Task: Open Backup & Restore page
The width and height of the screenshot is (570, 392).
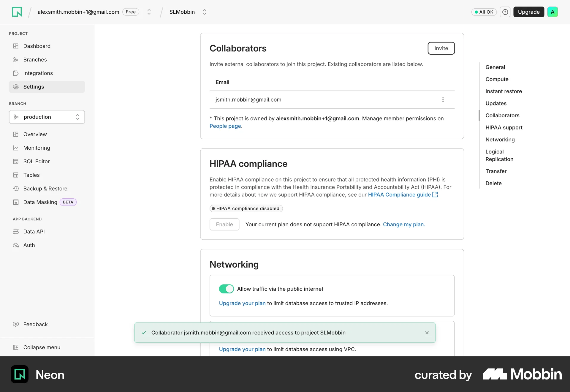Action: [47, 189]
